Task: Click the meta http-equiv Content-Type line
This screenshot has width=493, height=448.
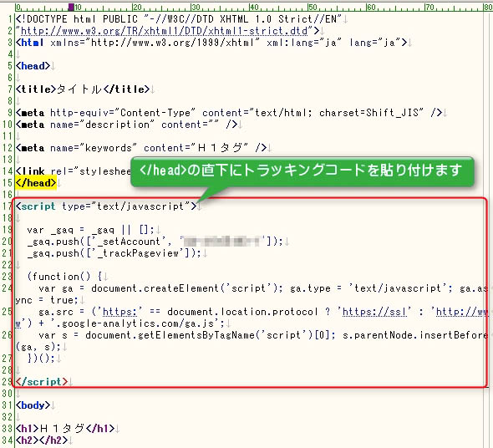Action: [229, 113]
